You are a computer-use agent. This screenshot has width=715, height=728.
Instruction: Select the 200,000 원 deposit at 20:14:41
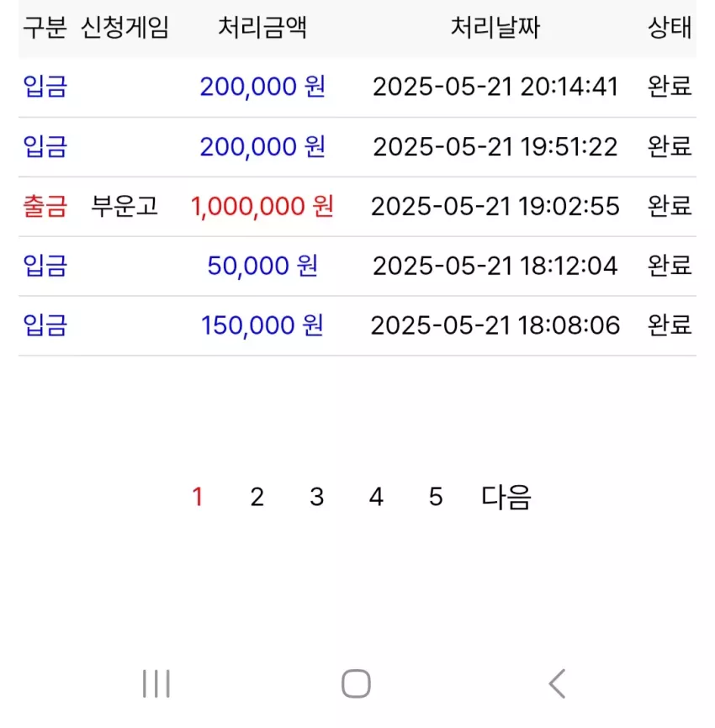pyautogui.click(x=357, y=87)
